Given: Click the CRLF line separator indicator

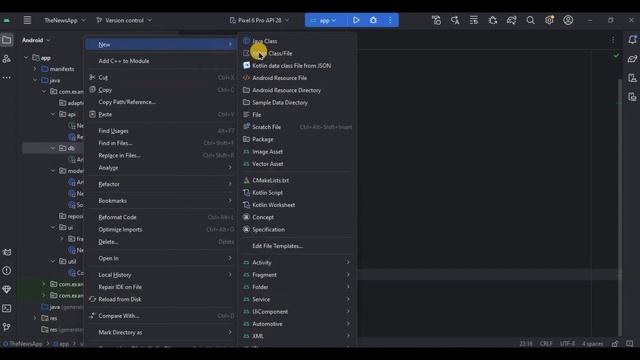Looking at the screenshot, I should 546,344.
